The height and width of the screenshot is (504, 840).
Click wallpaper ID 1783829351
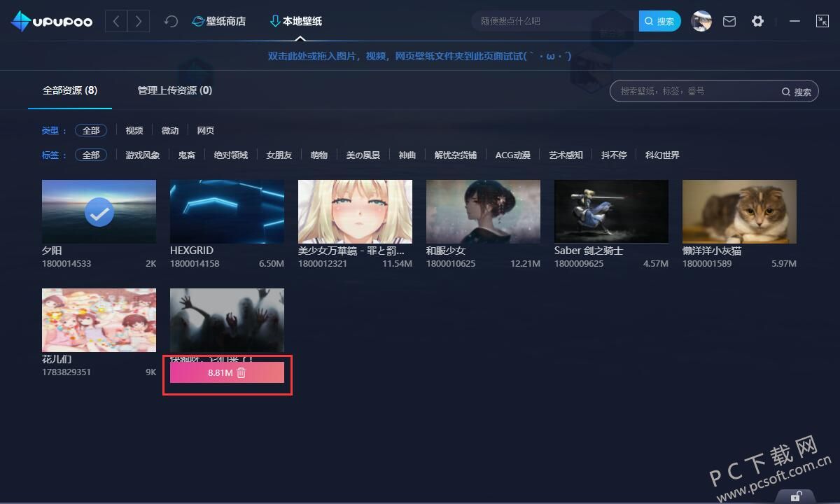point(66,372)
